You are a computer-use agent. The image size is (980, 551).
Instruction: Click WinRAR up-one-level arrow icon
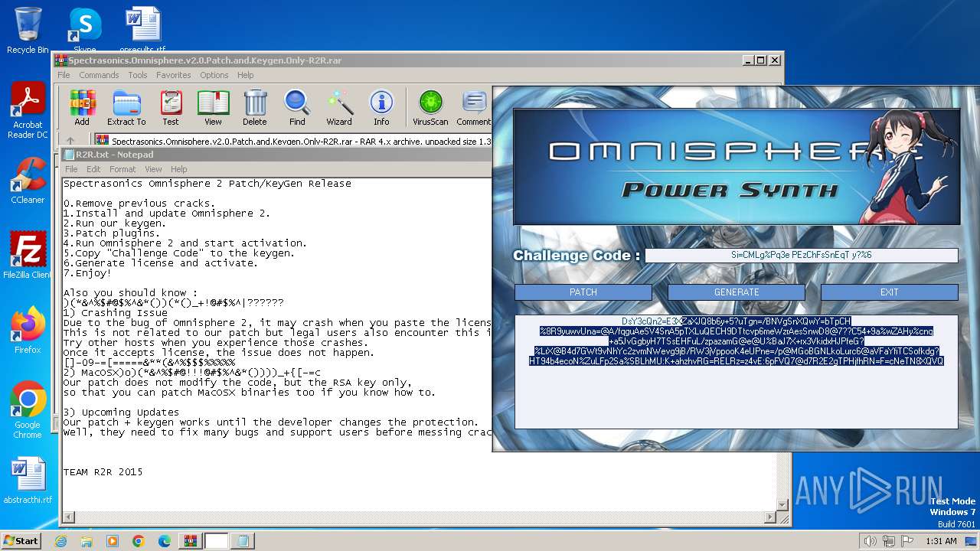click(x=70, y=141)
